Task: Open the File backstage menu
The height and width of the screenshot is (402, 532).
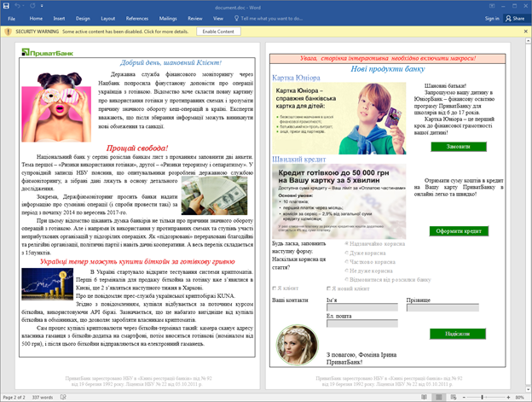Action: [11, 17]
